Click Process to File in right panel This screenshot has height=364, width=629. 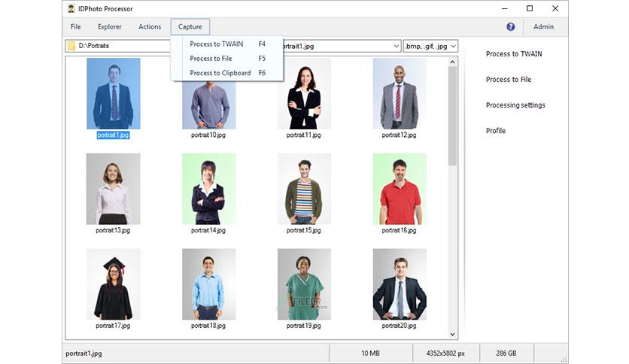coord(509,80)
